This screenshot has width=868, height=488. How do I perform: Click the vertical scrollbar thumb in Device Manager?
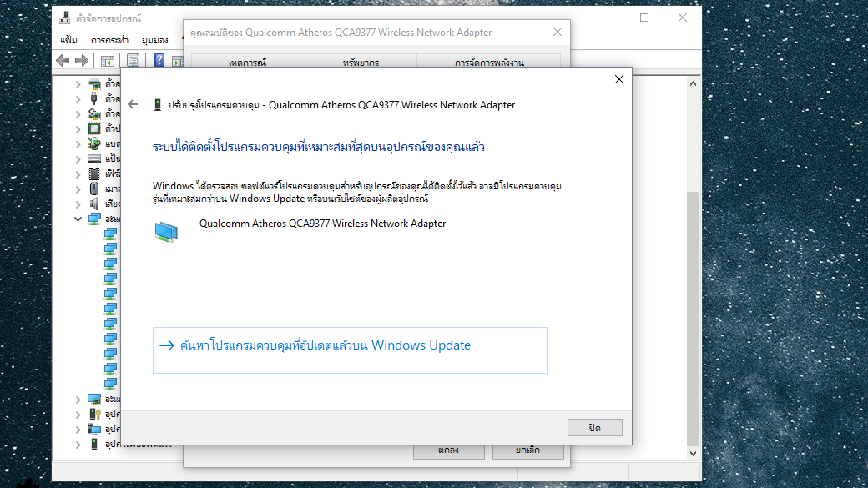coord(693,318)
